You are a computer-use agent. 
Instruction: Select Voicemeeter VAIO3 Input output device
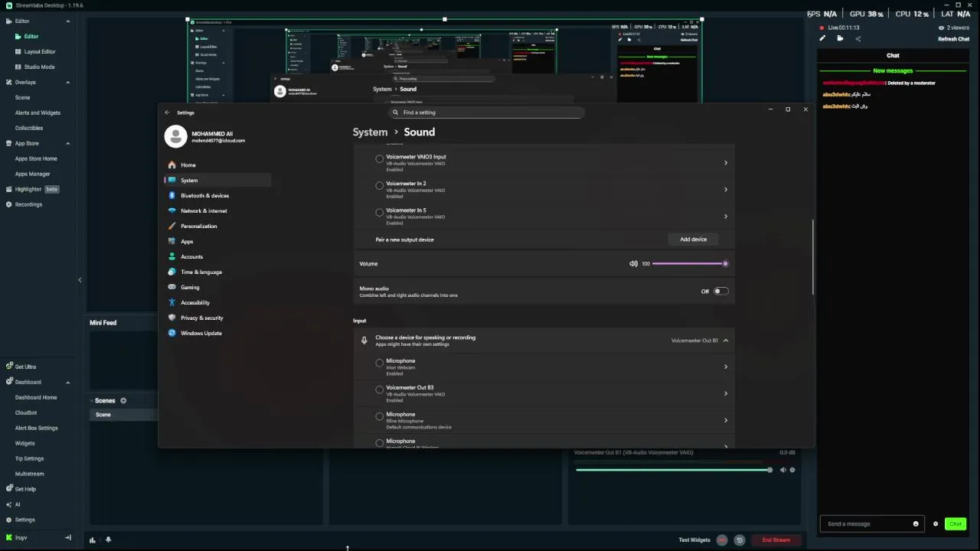[x=379, y=159]
